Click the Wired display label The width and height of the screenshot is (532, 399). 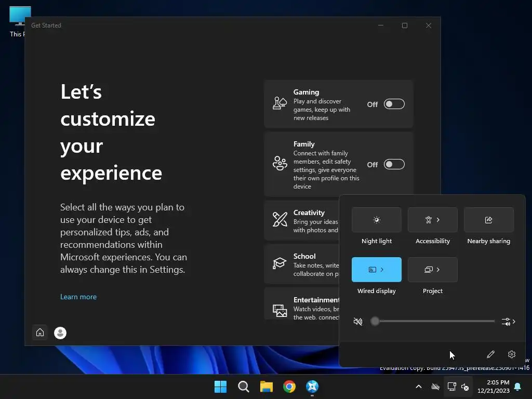(377, 291)
